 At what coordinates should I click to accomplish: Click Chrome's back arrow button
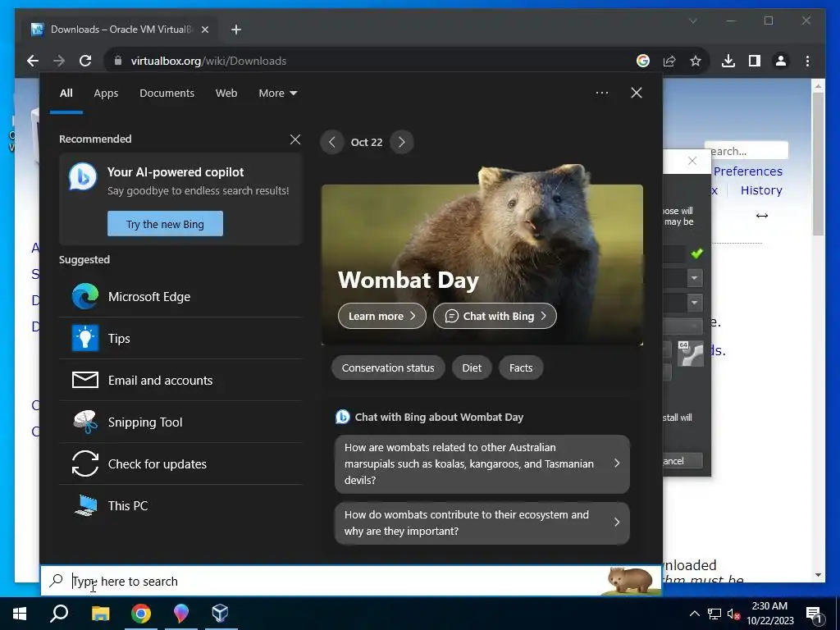[x=33, y=61]
